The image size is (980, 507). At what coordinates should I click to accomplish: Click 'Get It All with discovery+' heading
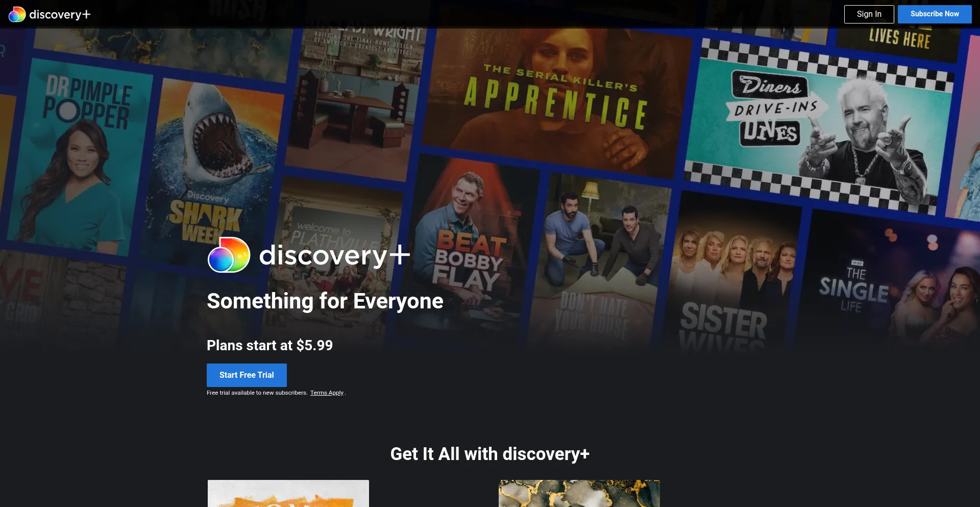point(490,454)
